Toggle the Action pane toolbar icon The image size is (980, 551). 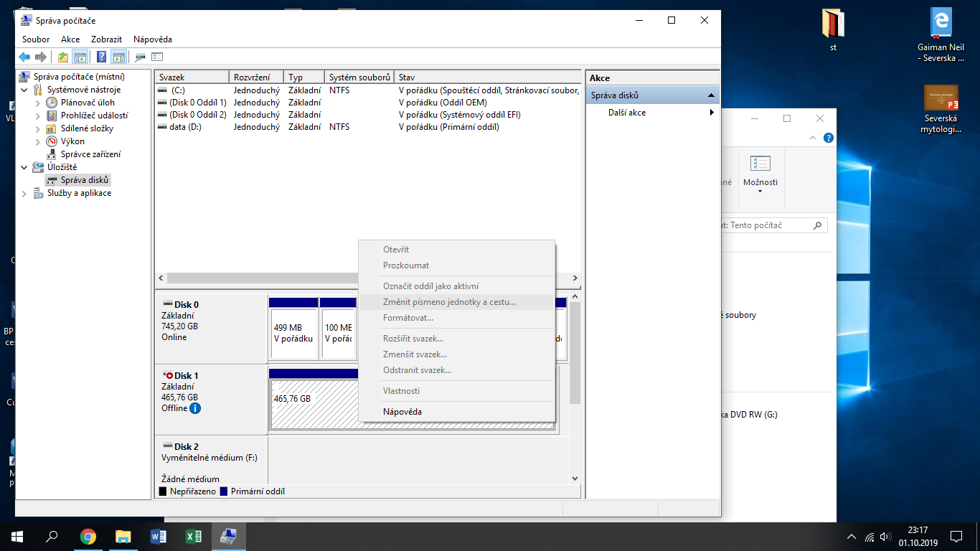(x=118, y=57)
